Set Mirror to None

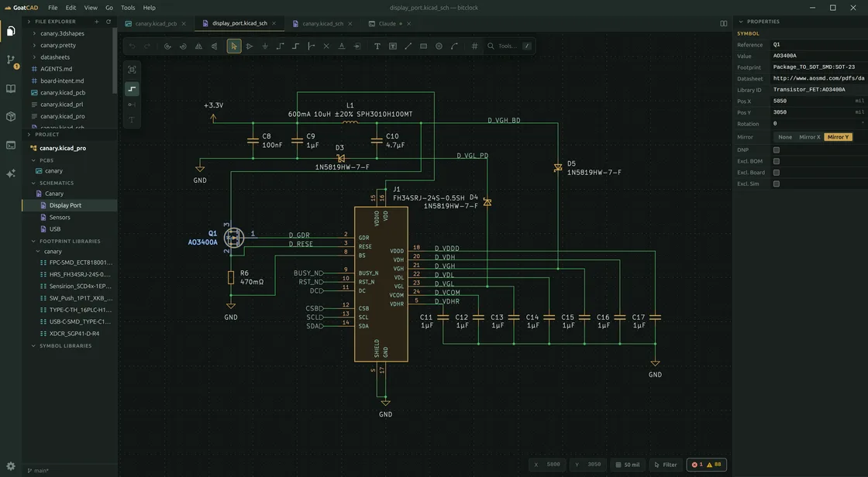785,137
